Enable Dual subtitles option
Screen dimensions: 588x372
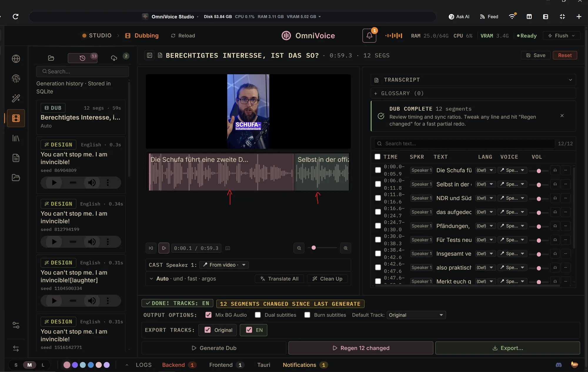click(258, 315)
